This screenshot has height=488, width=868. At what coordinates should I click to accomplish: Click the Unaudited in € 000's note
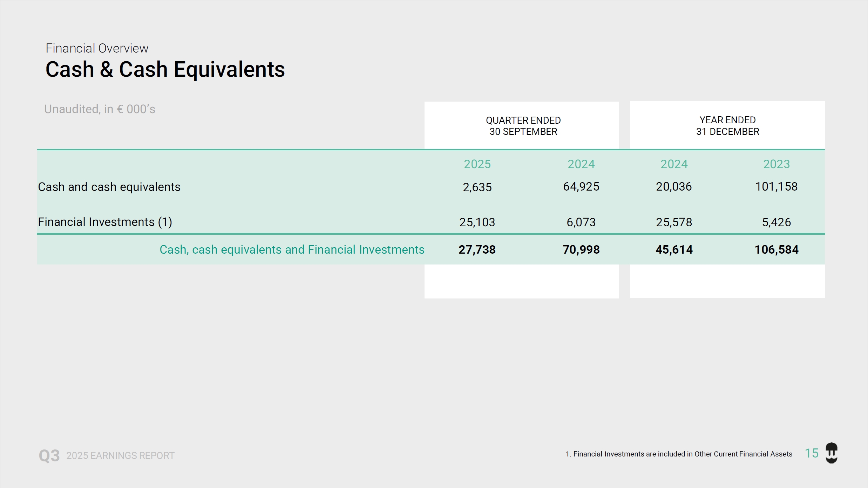[100, 109]
